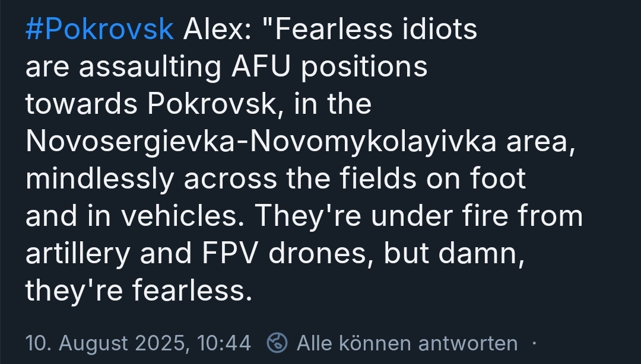
Task: Click 'and in vehicles.' text
Action: click(135, 216)
